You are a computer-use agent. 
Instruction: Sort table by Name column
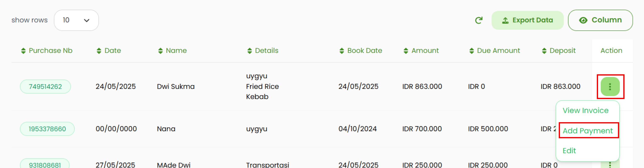tap(160, 51)
